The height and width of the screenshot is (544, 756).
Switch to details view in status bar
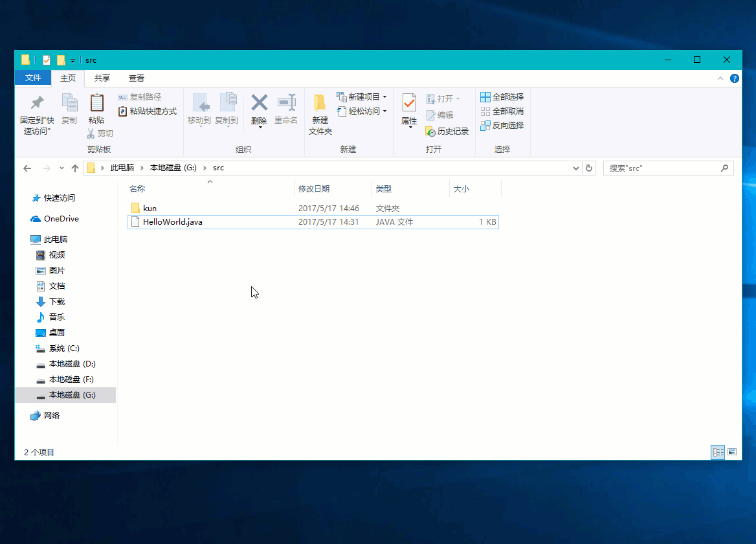(x=718, y=452)
